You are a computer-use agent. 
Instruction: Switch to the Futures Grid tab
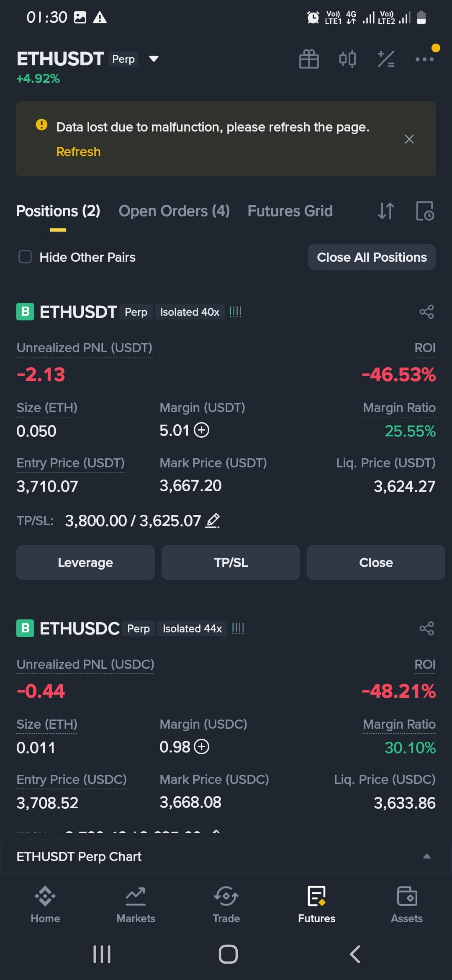pyautogui.click(x=290, y=211)
